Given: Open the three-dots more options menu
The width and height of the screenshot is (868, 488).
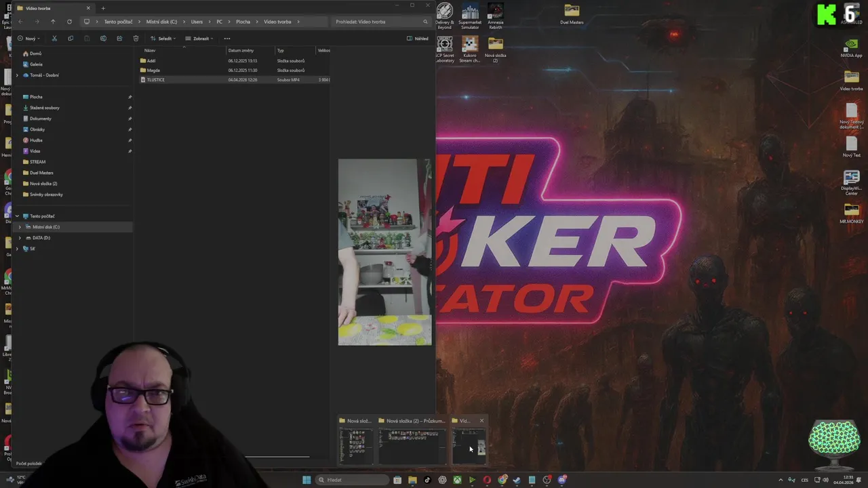Looking at the screenshot, I should click(227, 39).
